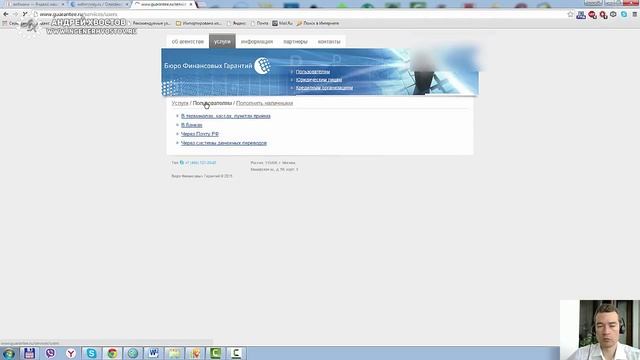Open the 'Почта' bookmark
This screenshot has height=360, width=640.
(x=259, y=23)
